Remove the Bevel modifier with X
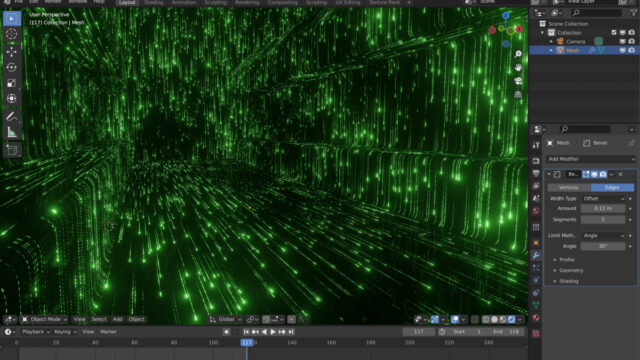 [x=621, y=174]
